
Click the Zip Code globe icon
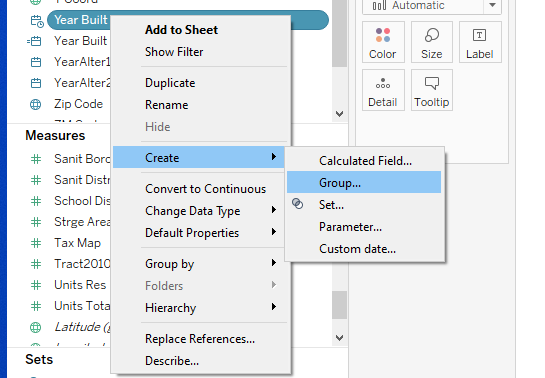tap(35, 104)
